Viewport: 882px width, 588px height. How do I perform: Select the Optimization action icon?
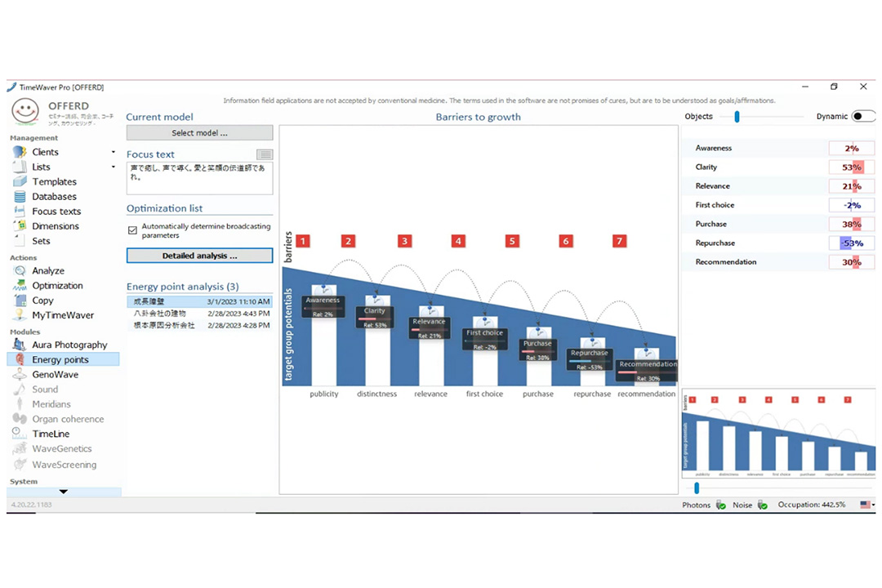coord(19,286)
